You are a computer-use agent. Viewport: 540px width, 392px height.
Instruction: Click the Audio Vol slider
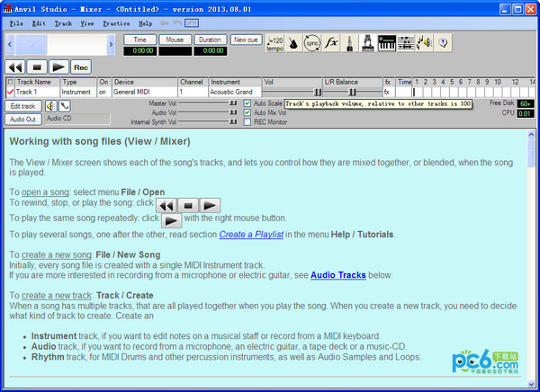pos(208,112)
